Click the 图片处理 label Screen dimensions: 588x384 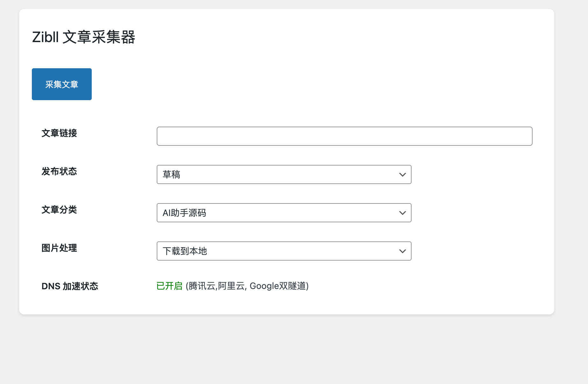tap(59, 248)
